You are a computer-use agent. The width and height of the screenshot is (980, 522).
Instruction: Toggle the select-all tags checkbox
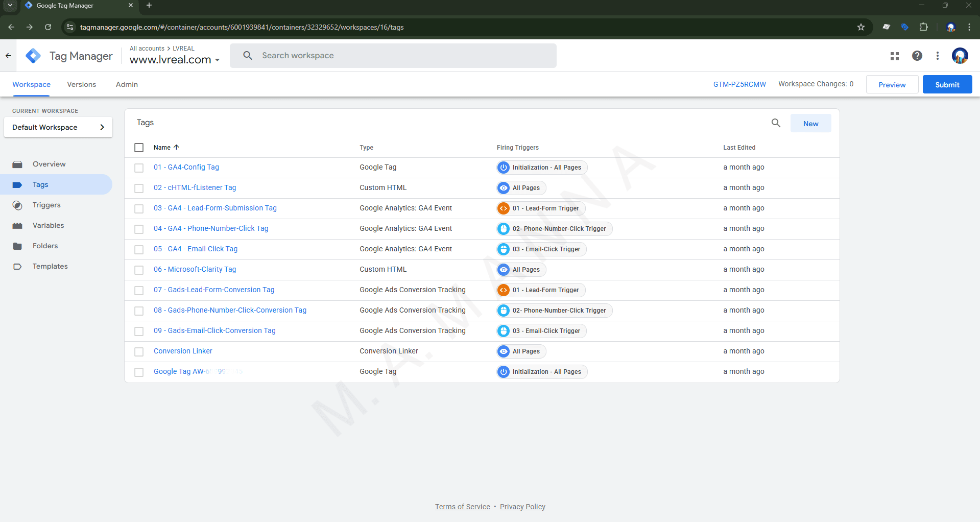[139, 148]
